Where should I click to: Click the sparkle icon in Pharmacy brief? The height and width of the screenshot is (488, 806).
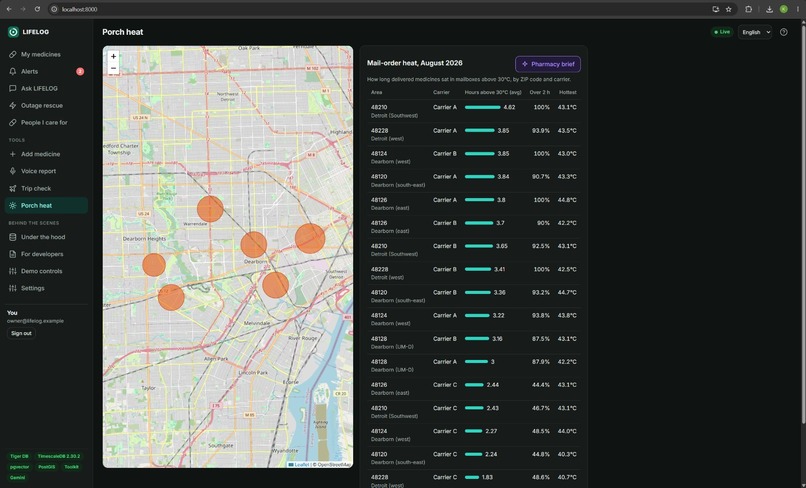(x=525, y=64)
